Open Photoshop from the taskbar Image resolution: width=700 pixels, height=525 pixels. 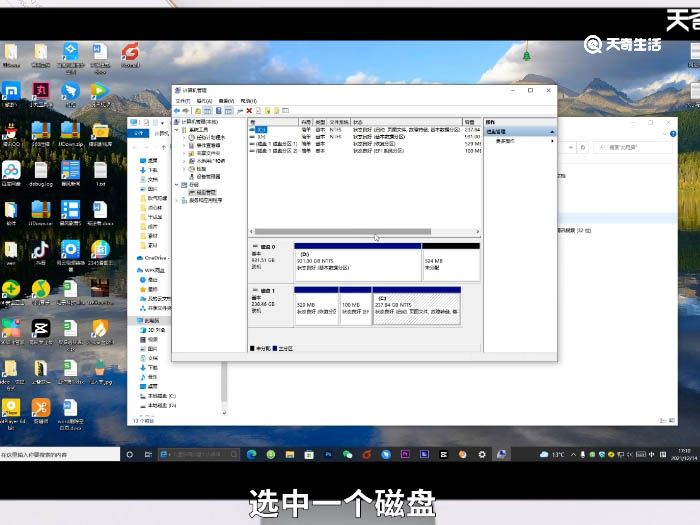click(x=327, y=454)
